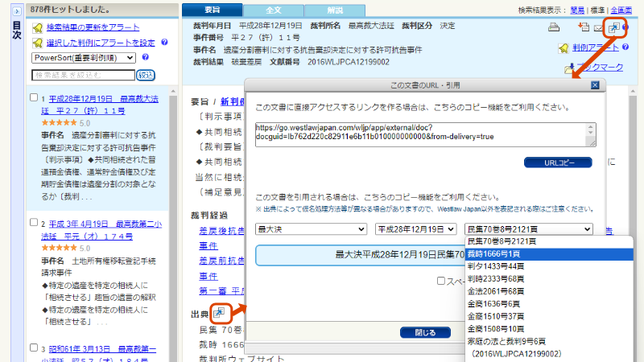The width and height of the screenshot is (644, 362).
Task: Click the 検索結果を絞込む input field
Action: pyautogui.click(x=84, y=75)
